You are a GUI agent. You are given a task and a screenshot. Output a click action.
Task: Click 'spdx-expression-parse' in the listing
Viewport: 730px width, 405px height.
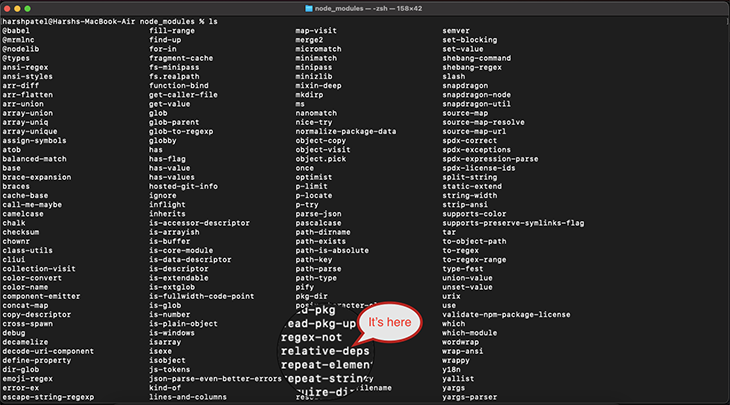490,159
